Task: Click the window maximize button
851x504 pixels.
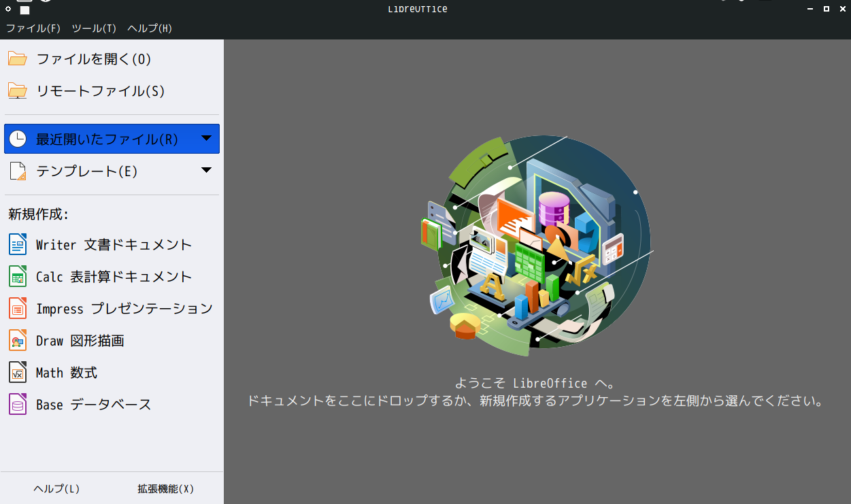Action: click(827, 9)
